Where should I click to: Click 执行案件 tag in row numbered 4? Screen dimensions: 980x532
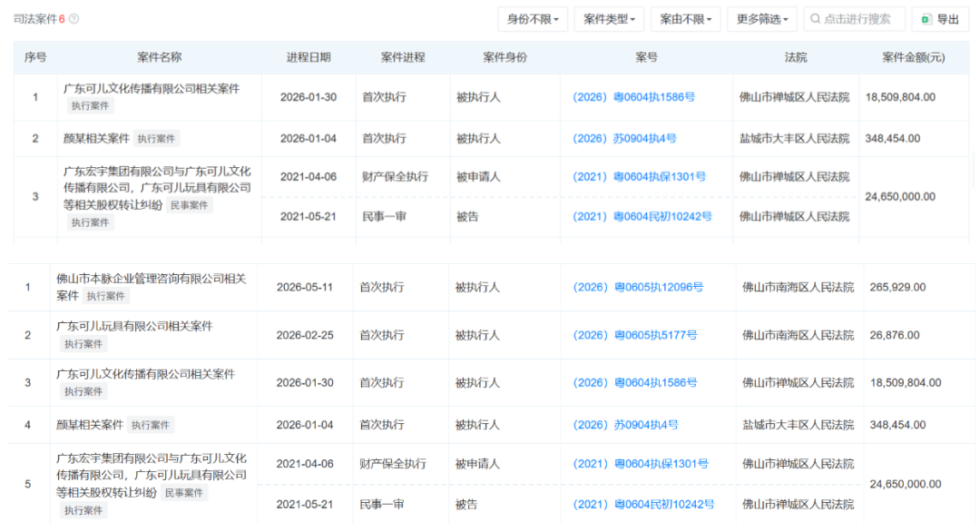pyautogui.click(x=150, y=425)
